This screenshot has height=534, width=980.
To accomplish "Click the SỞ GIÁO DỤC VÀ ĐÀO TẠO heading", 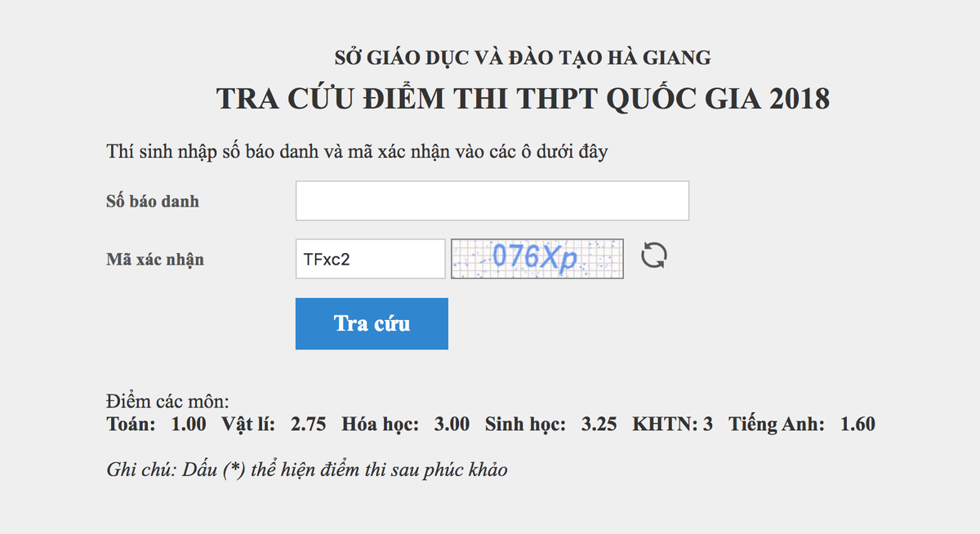I will 521,57.
